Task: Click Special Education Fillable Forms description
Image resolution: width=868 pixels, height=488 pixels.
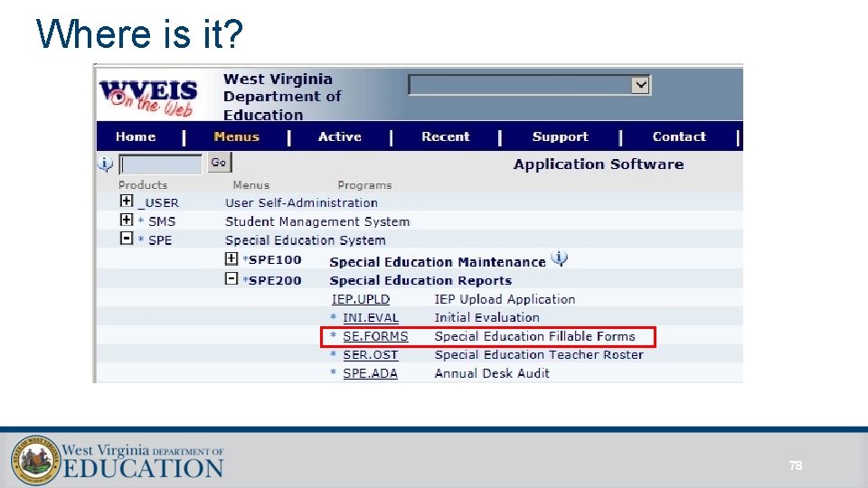Action: tap(534, 336)
